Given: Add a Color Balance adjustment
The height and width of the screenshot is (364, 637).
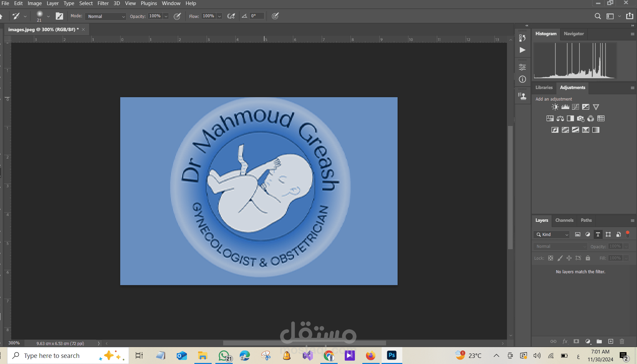Looking at the screenshot, I should (560, 119).
